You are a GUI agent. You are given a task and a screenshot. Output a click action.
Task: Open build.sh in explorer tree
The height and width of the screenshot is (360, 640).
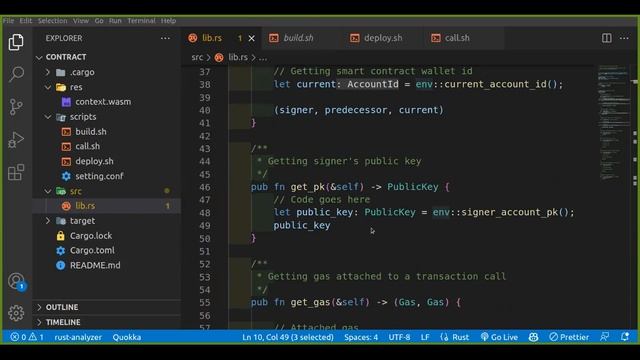(91, 132)
